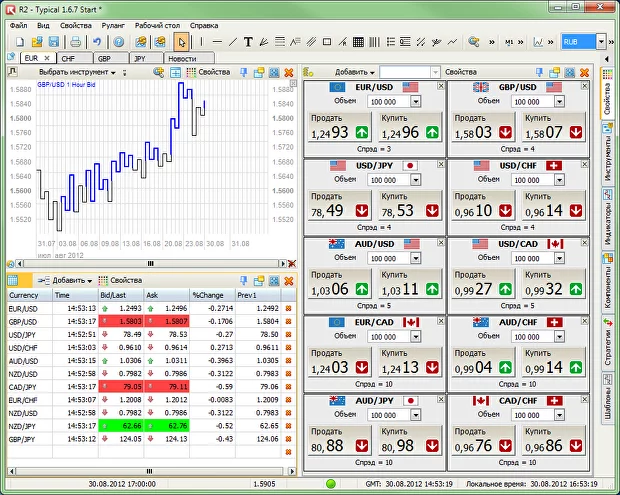Click the print icon in main toolbar

75,42
